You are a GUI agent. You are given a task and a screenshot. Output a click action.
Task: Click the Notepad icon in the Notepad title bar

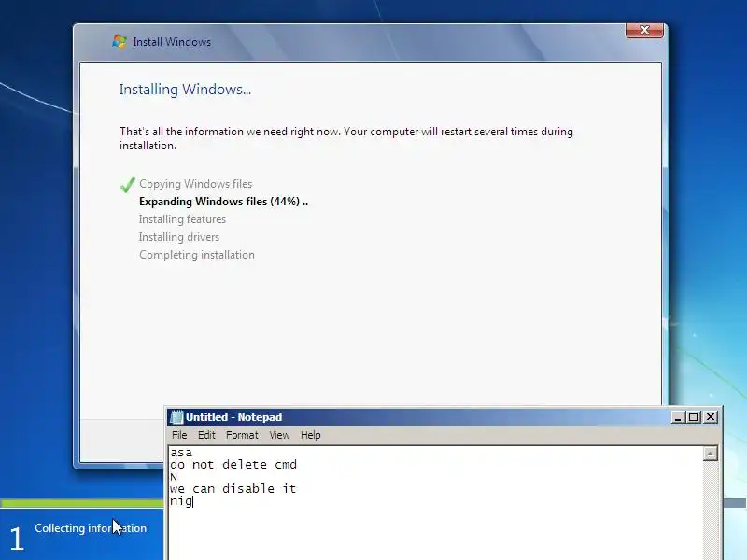pos(176,417)
